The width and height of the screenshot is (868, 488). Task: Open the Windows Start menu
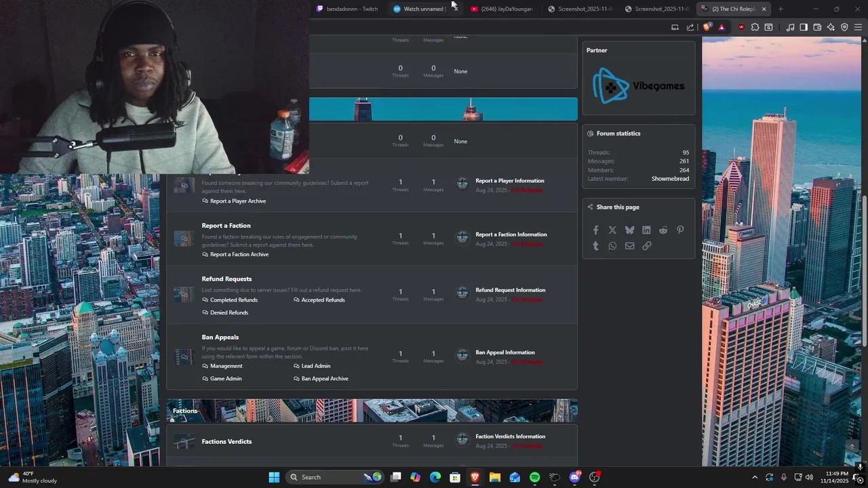[274, 477]
